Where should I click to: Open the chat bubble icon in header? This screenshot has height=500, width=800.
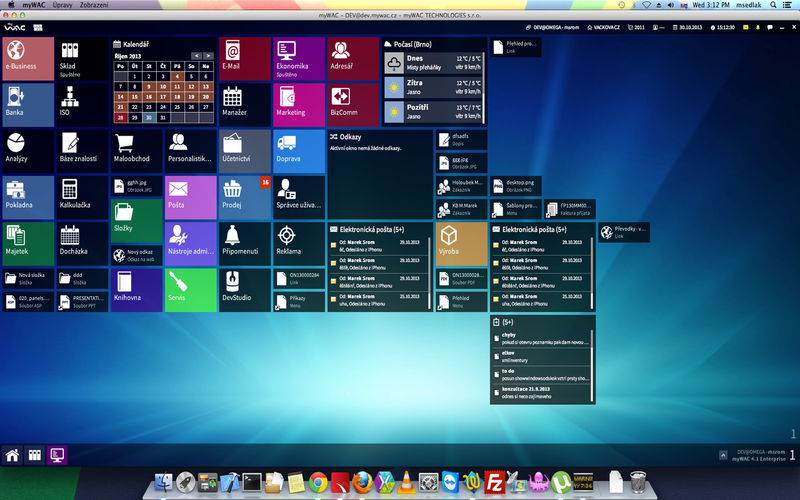point(769,28)
